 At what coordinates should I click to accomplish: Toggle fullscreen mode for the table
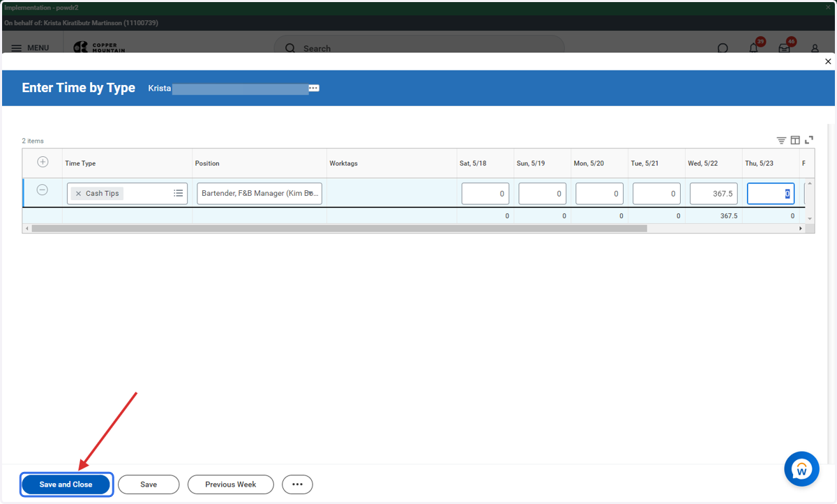pyautogui.click(x=809, y=140)
